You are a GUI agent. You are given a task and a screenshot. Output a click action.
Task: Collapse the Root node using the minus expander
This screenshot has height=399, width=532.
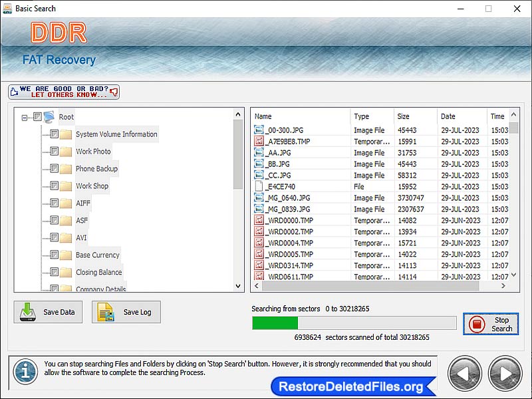[x=23, y=117]
